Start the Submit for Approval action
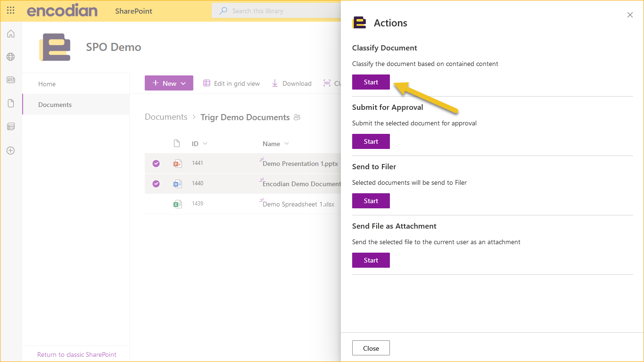 point(371,141)
